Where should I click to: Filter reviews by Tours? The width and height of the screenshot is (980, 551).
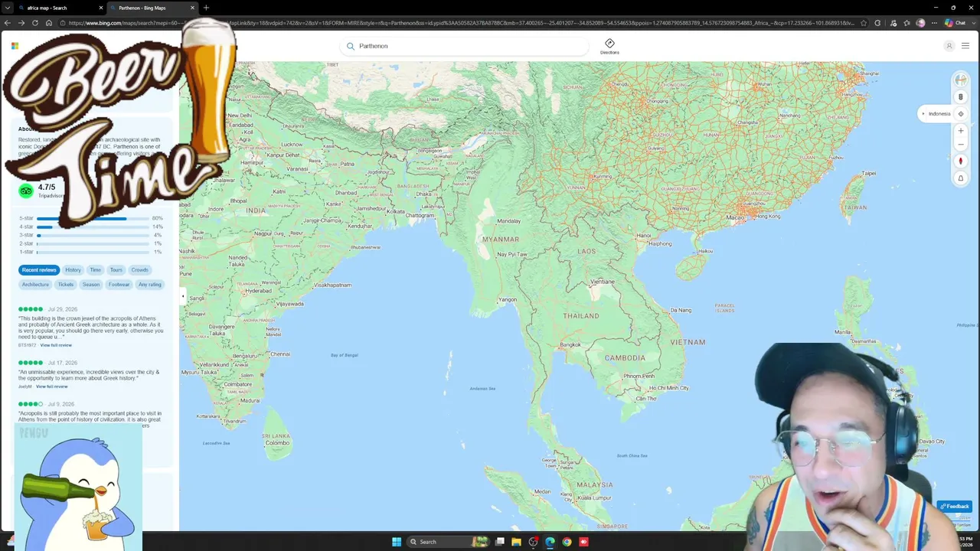click(116, 270)
